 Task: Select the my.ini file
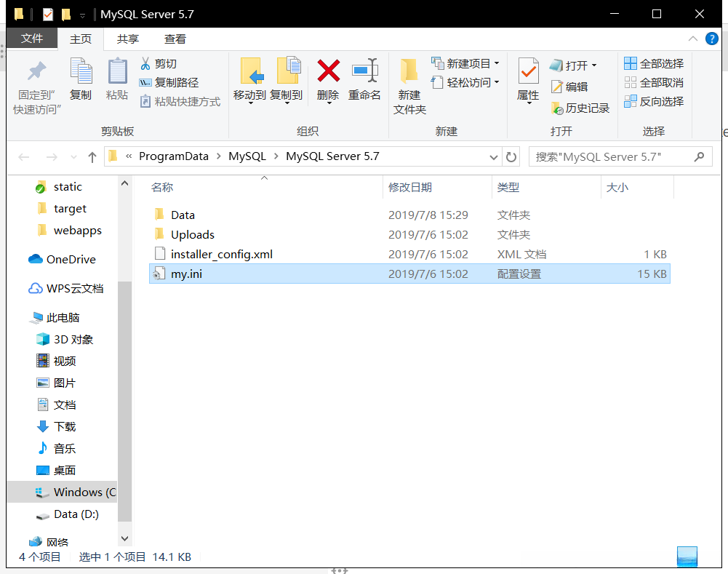[409, 274]
